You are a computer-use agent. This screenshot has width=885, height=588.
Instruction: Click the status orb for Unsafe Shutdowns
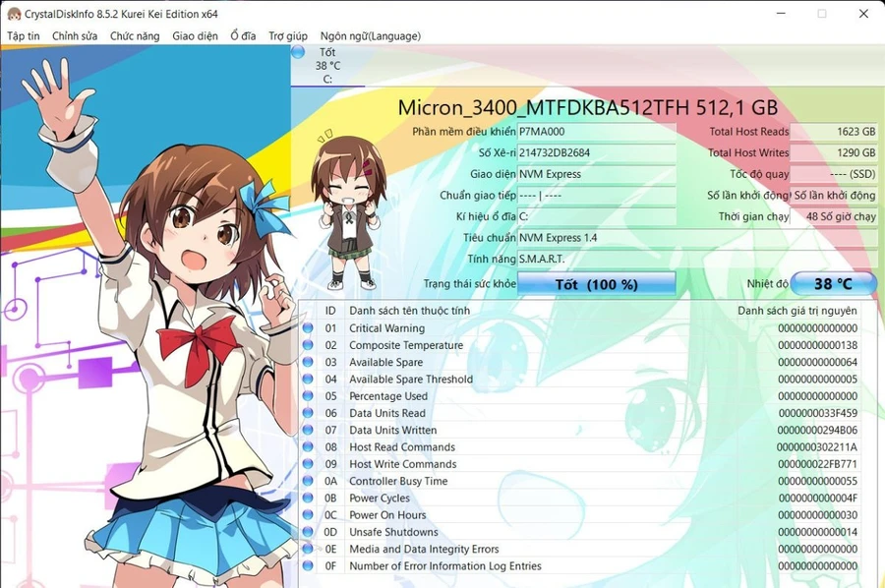point(308,532)
